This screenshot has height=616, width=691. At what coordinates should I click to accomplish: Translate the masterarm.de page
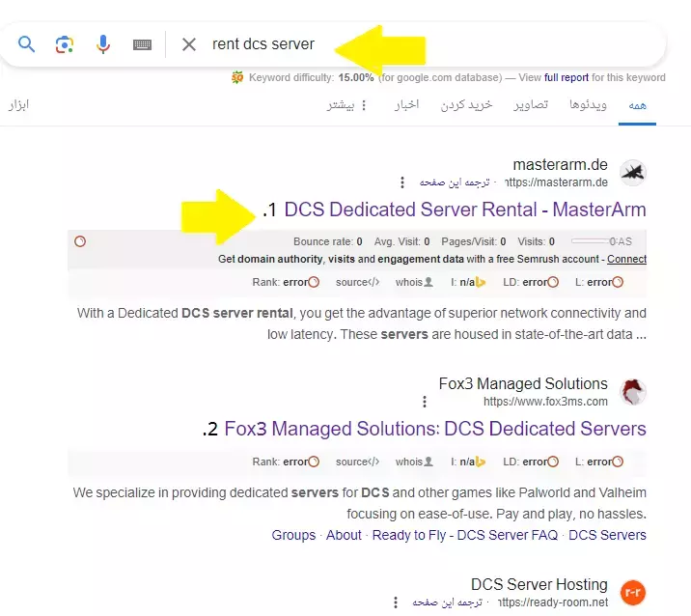coord(455,182)
